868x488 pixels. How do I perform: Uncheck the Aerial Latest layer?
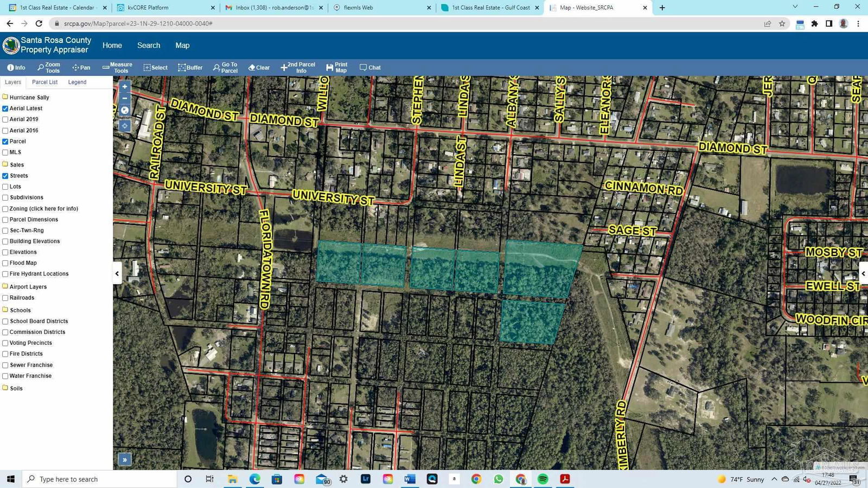5,108
